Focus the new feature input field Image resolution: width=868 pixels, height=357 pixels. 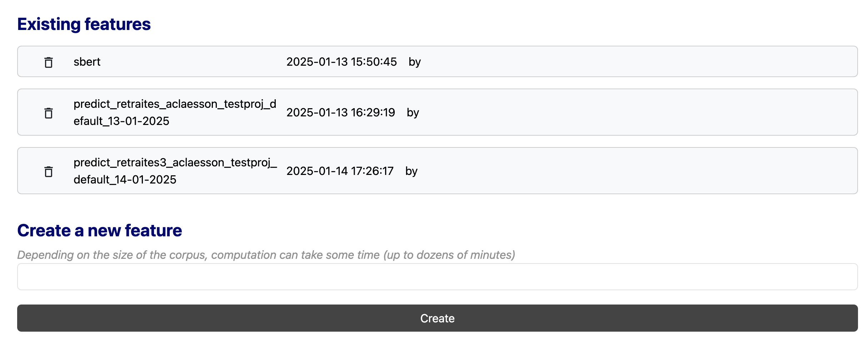click(x=438, y=277)
